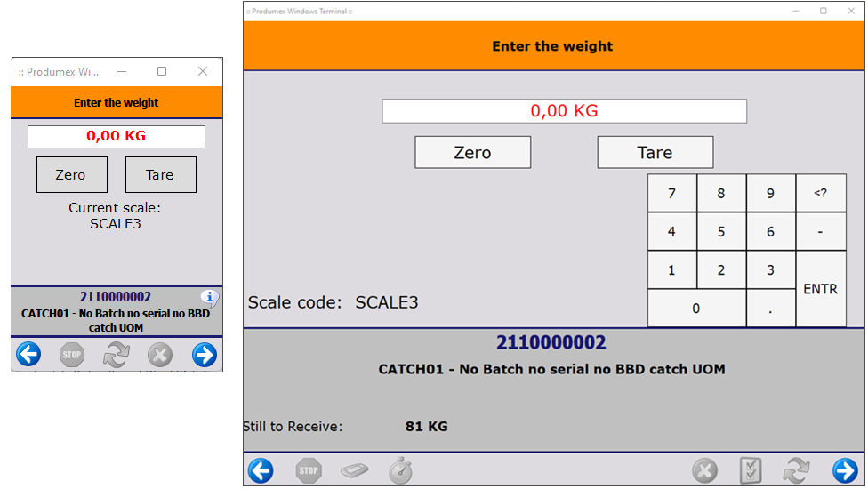Screen dimensions: 868x489
Task: Click the info bubble icon in small terminal
Action: click(209, 297)
